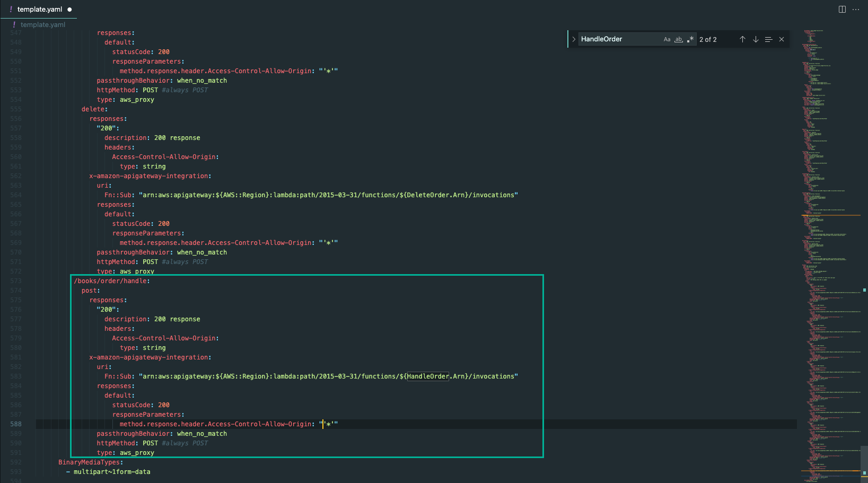
Task: Click the '#always POST' comment on line 553
Action: [185, 90]
